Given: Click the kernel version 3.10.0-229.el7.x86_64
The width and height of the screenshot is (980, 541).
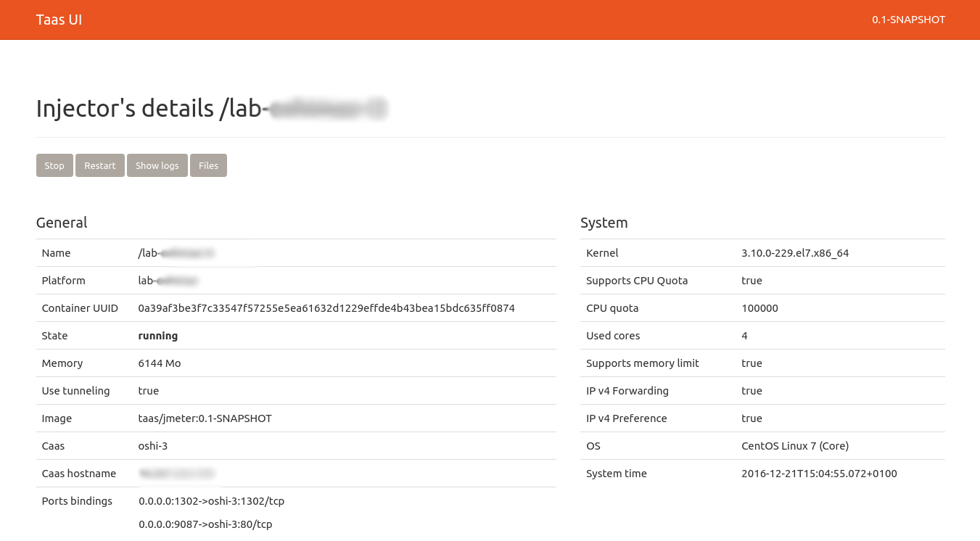Looking at the screenshot, I should click(795, 253).
